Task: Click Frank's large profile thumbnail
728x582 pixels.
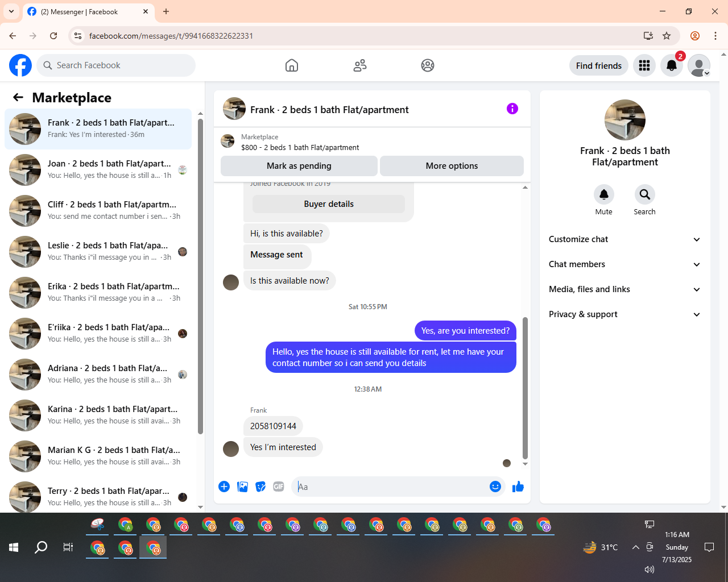Action: (625, 120)
